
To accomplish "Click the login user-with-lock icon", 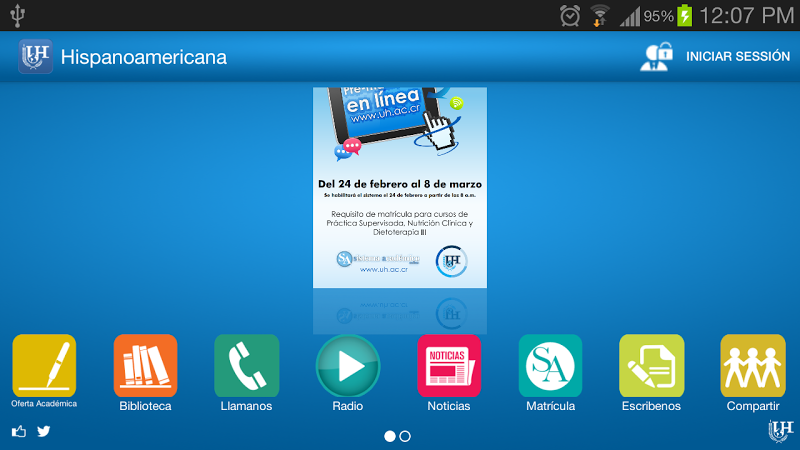I will [657, 57].
